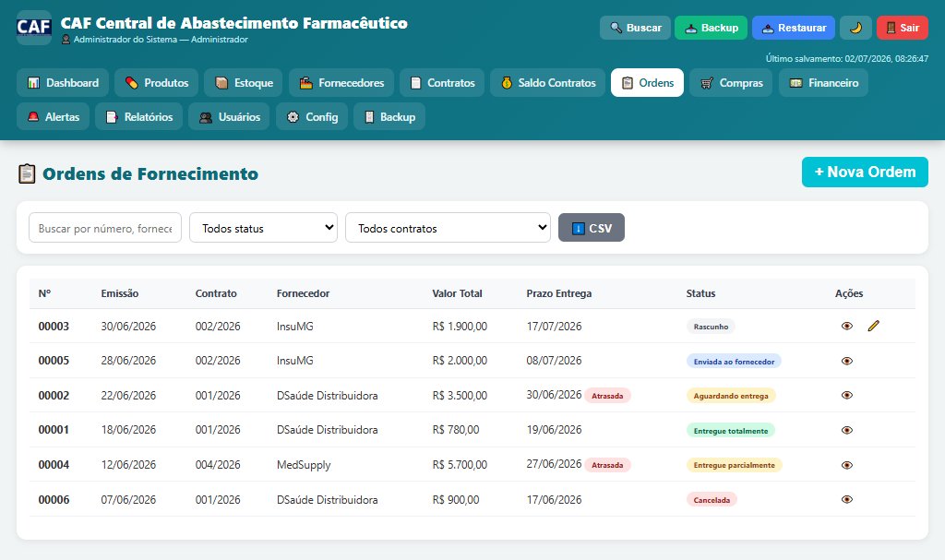Click the pencil edit icon for order 00003

(873, 326)
